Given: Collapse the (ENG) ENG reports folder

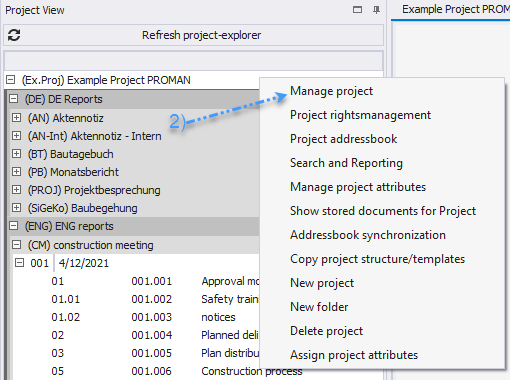Looking at the screenshot, I should pos(14,226).
